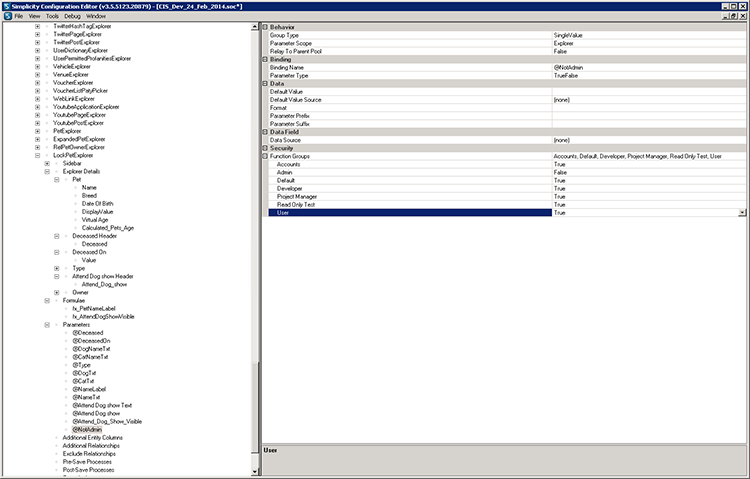Click the Format property field
Viewport: 750px width, 479px height.
649,108
